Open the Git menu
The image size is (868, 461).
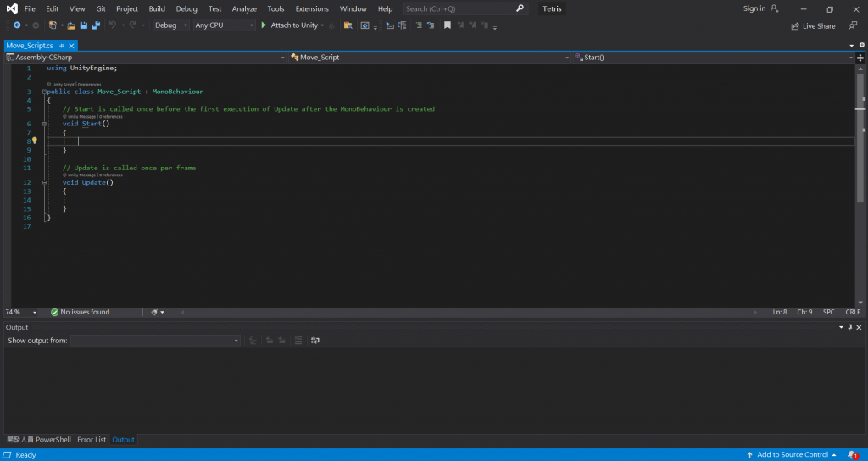click(101, 8)
